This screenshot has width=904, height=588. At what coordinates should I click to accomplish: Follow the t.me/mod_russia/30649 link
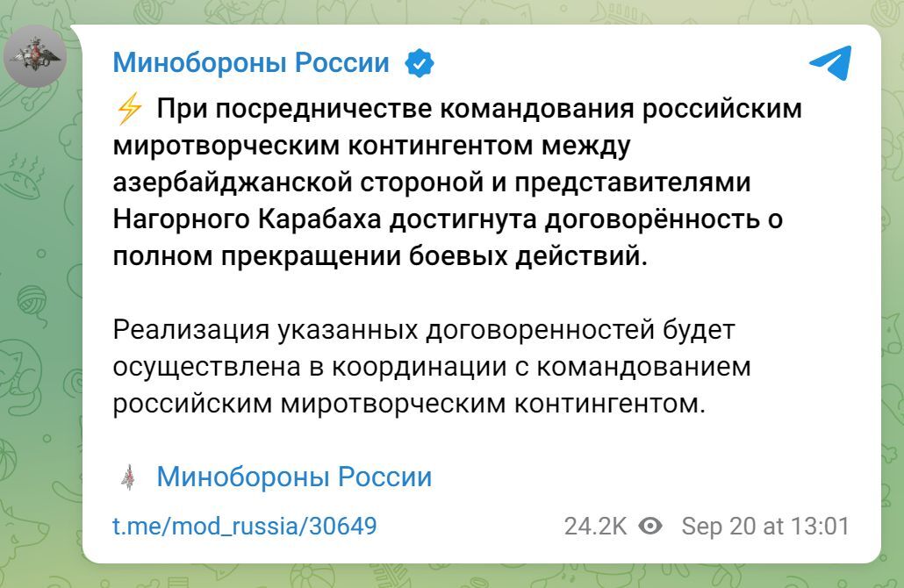point(245,527)
